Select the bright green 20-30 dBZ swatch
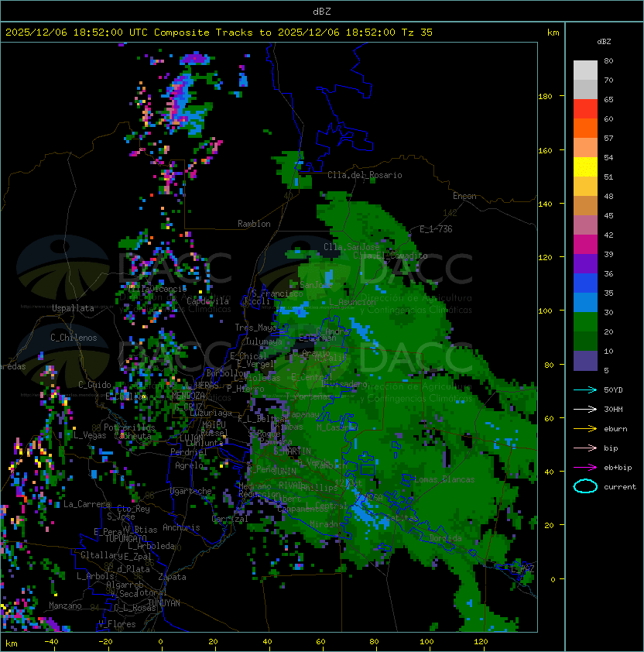The height and width of the screenshot is (652, 644). 585,322
